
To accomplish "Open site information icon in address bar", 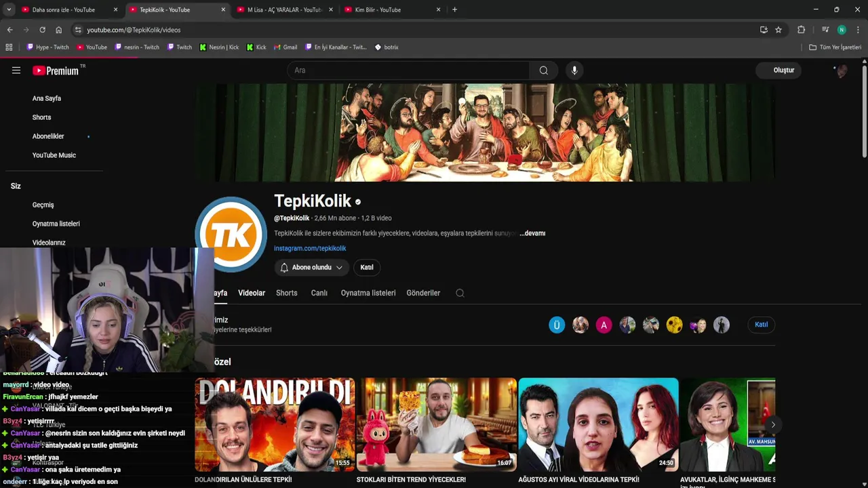I will 78,30.
